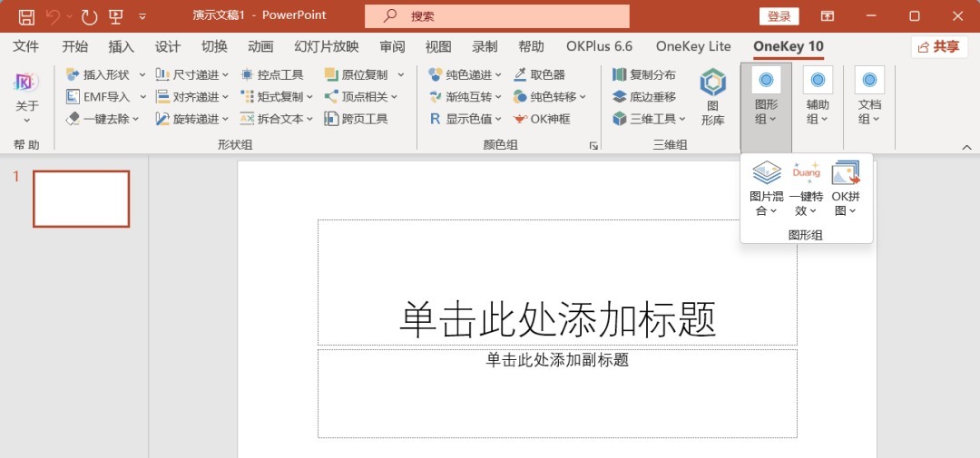
Task: Click the 控点工具 control point tool
Action: [x=272, y=74]
